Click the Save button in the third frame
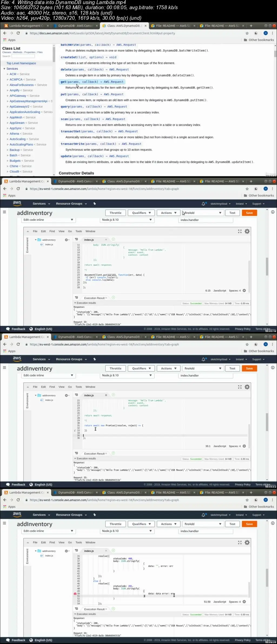This screenshot has height=644, width=277. (249, 369)
